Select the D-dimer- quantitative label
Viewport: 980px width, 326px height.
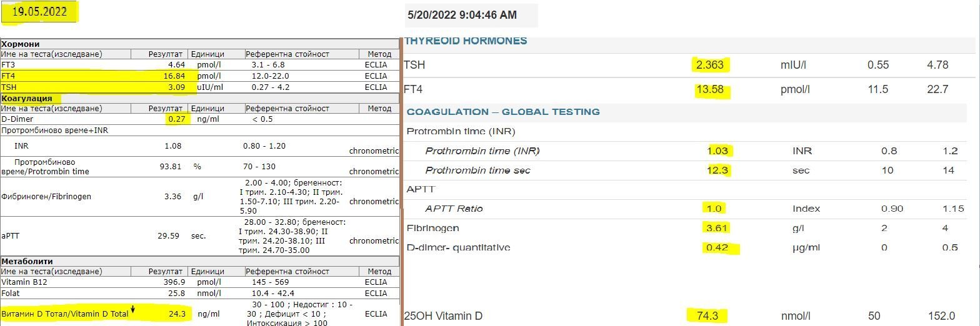(x=458, y=248)
